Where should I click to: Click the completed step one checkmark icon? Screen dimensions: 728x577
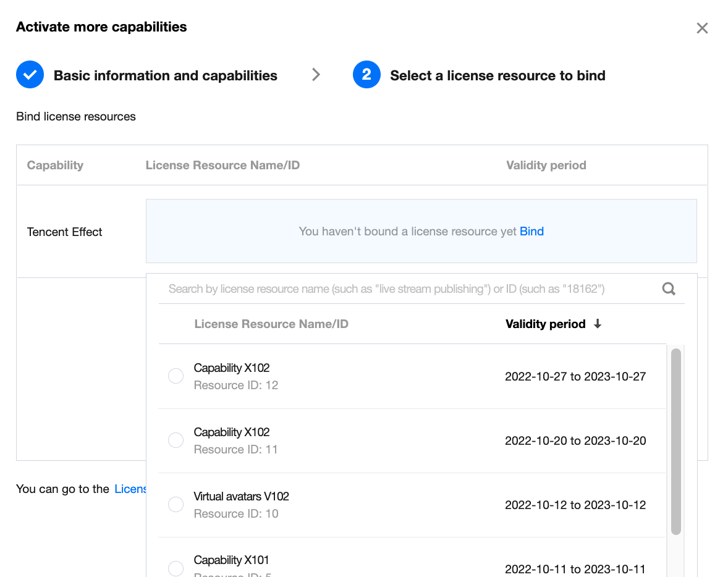(x=30, y=75)
